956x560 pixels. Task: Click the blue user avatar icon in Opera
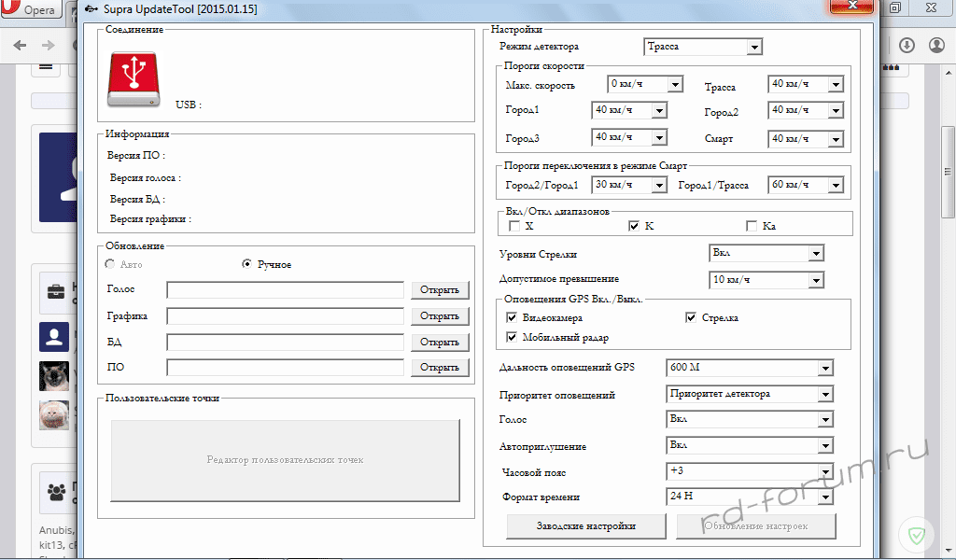click(x=54, y=337)
